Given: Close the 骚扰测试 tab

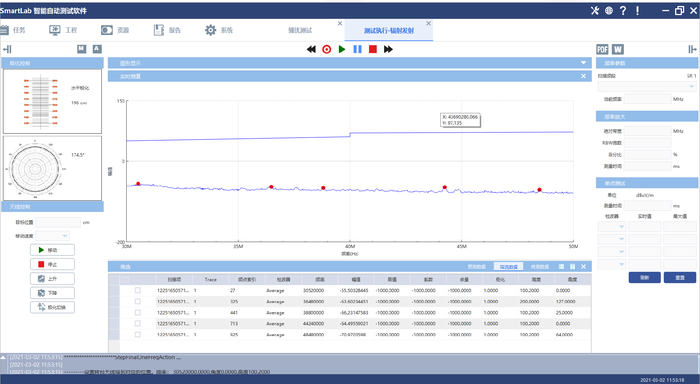Looking at the screenshot, I should click(x=340, y=23).
